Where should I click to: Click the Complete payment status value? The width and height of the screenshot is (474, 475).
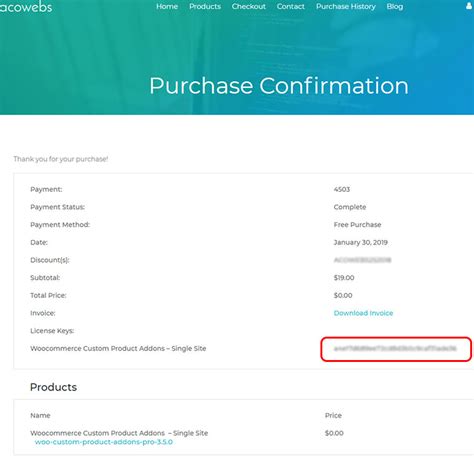[350, 207]
